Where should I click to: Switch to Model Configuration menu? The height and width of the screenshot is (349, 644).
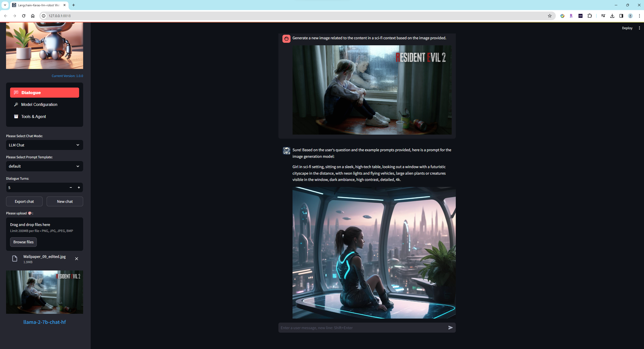pyautogui.click(x=39, y=104)
